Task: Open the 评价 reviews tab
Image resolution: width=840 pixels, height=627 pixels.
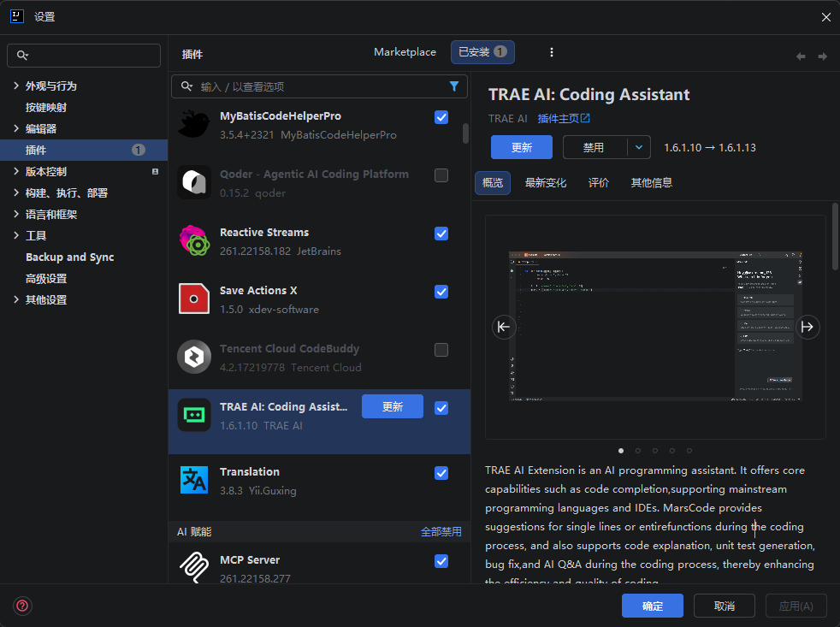Action: (x=599, y=183)
